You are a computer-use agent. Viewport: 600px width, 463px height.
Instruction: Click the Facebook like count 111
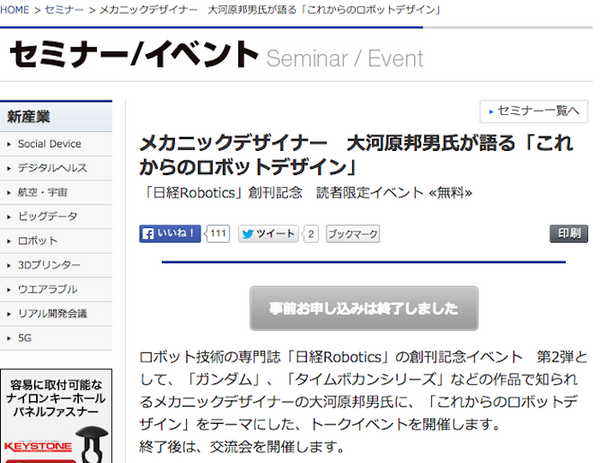[x=218, y=234]
